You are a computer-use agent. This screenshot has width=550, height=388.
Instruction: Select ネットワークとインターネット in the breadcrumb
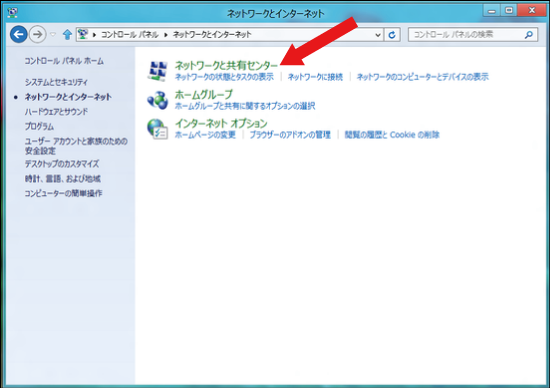tap(212, 34)
